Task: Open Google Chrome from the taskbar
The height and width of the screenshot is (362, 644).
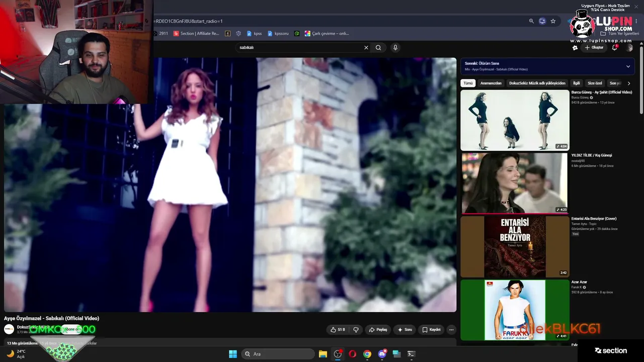Action: (367, 354)
